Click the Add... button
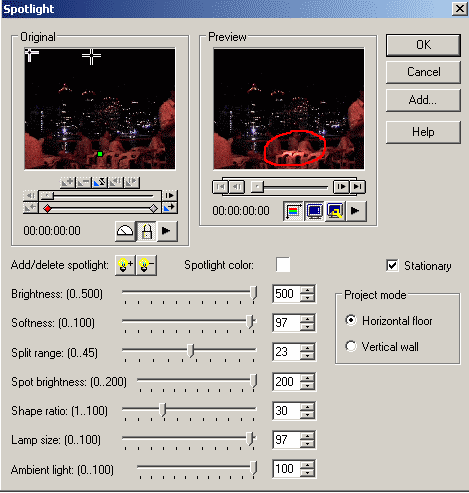The image size is (469, 493). coord(423,100)
